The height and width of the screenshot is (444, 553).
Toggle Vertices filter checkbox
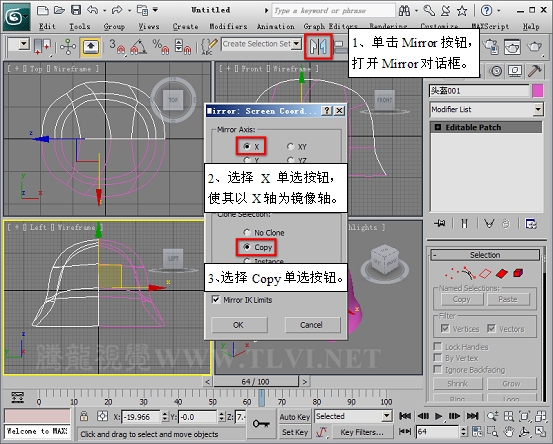[x=445, y=328]
